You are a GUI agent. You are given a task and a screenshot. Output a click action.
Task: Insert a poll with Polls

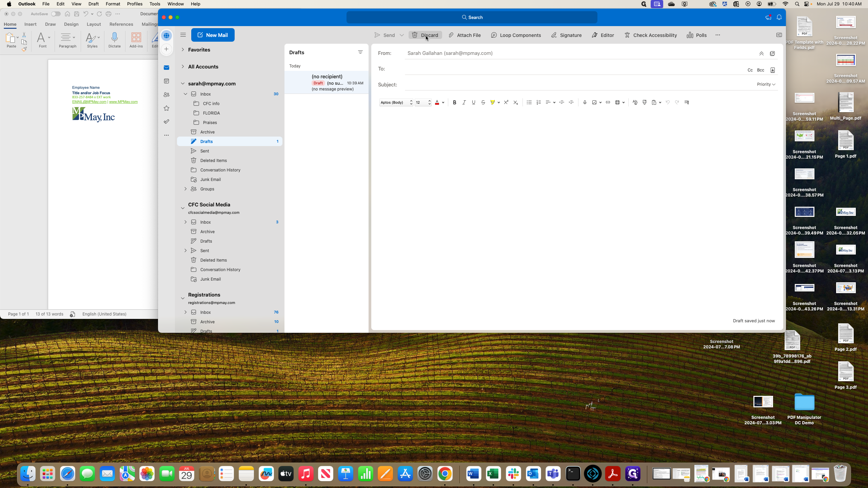point(696,35)
